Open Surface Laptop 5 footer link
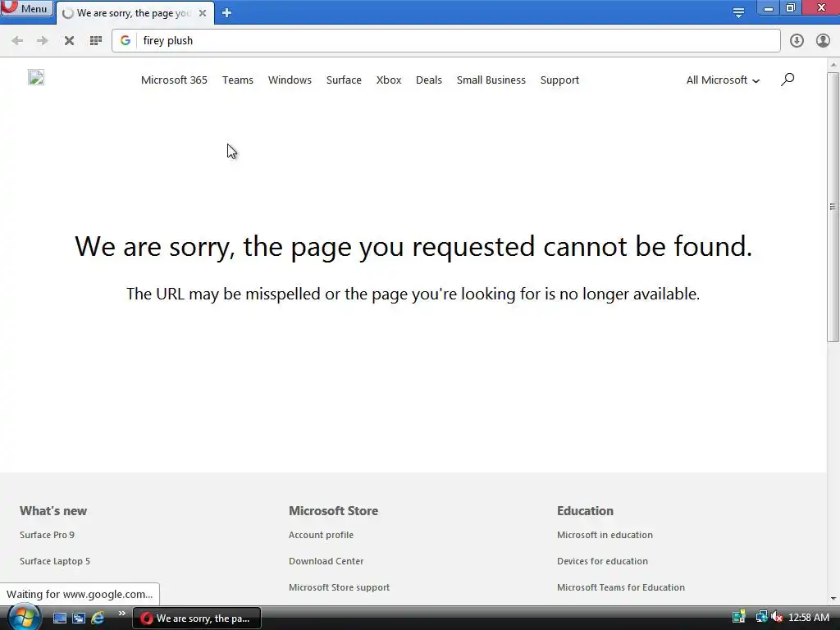 pos(55,561)
